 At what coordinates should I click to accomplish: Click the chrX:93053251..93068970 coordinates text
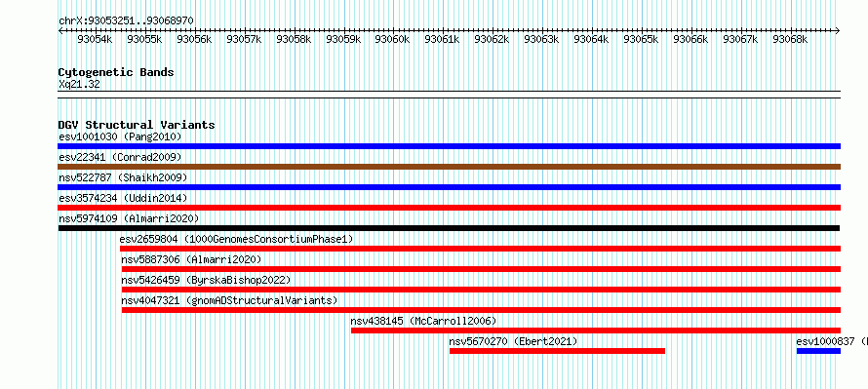pyautogui.click(x=126, y=20)
